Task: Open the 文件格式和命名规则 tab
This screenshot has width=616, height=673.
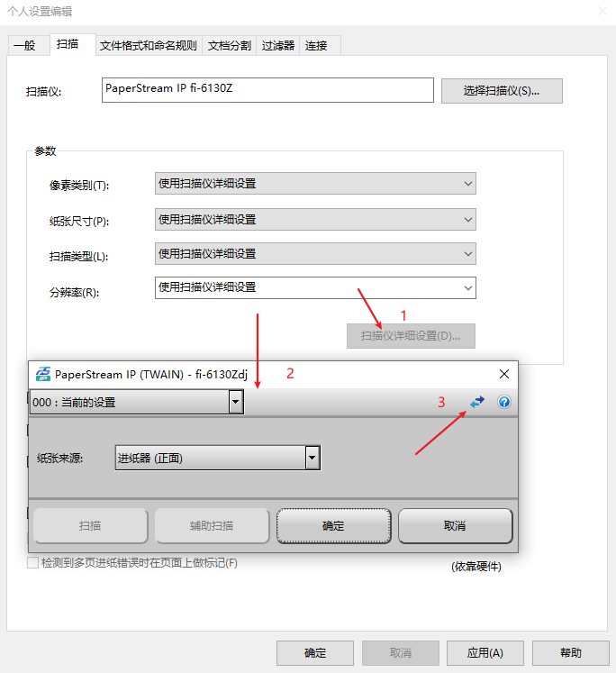Action: point(149,45)
